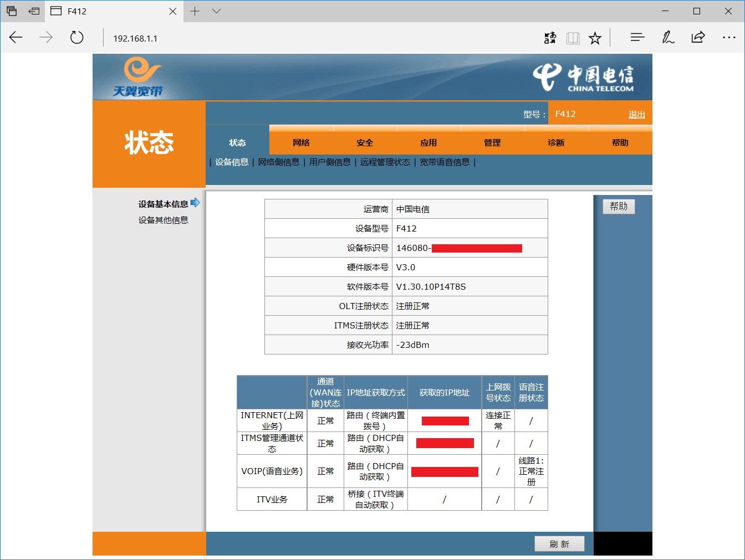Reload the page using the refresh icon

coord(76,37)
